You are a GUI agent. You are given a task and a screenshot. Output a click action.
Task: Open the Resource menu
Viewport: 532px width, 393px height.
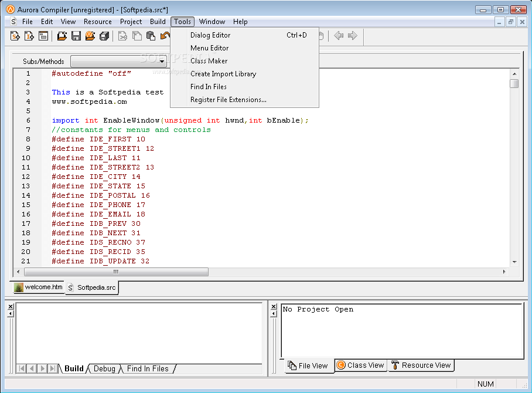coord(98,22)
